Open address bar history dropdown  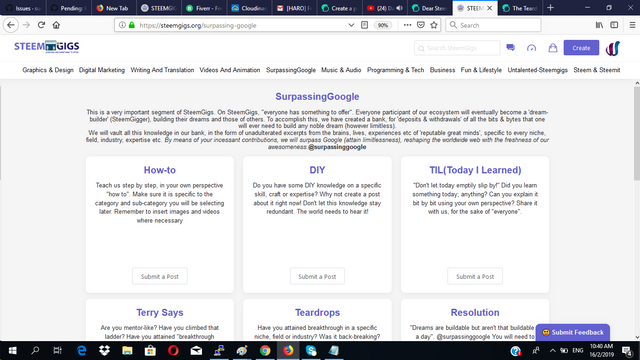click(351, 25)
